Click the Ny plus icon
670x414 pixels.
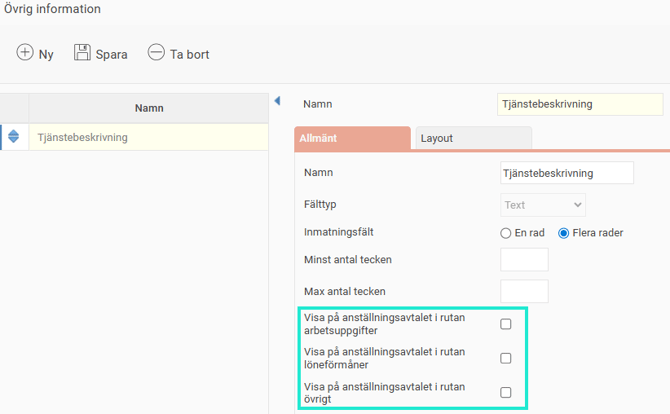25,53
